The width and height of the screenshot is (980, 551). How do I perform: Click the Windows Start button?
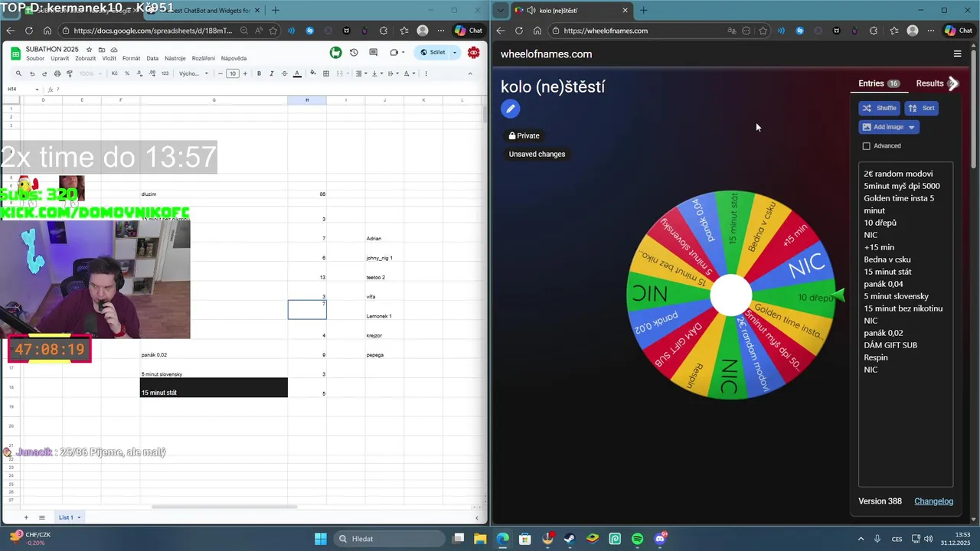[321, 539]
